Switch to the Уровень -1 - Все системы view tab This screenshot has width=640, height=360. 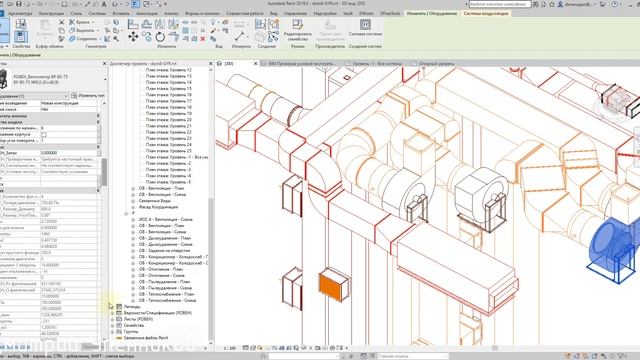375,64
